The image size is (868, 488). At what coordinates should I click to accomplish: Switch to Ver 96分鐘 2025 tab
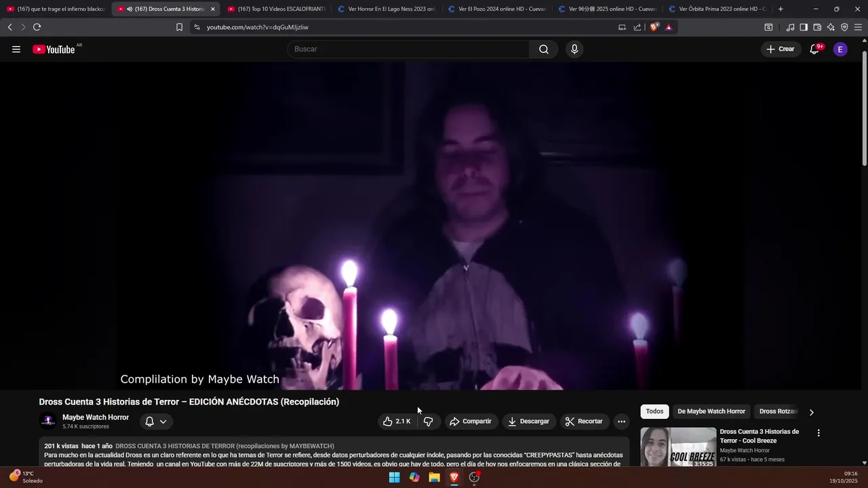pyautogui.click(x=608, y=9)
